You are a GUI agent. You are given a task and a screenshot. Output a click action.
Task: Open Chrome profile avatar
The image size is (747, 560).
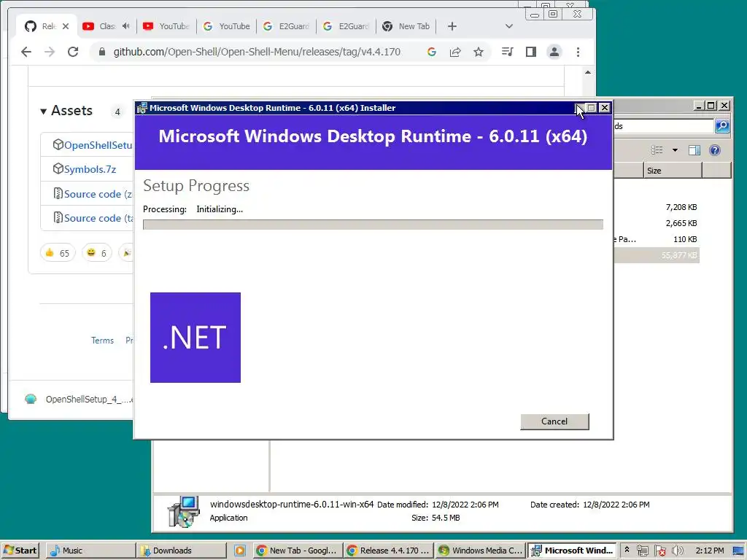554,52
